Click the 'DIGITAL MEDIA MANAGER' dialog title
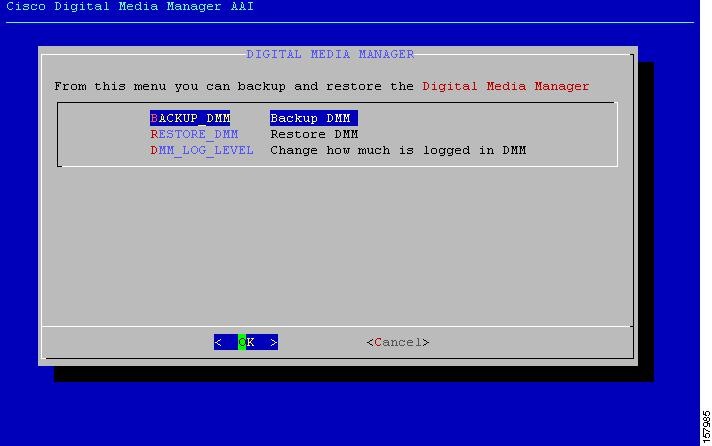Viewport: 712px width, 446px height. pos(330,54)
